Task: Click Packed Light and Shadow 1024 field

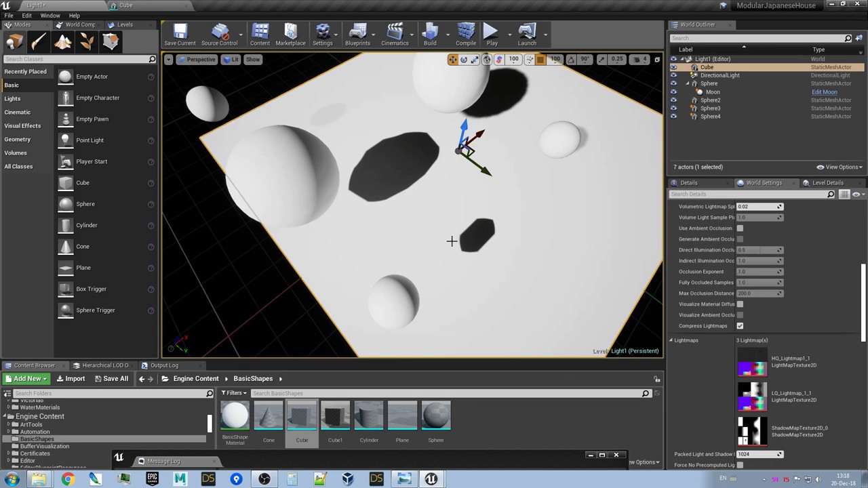Action: (759, 454)
